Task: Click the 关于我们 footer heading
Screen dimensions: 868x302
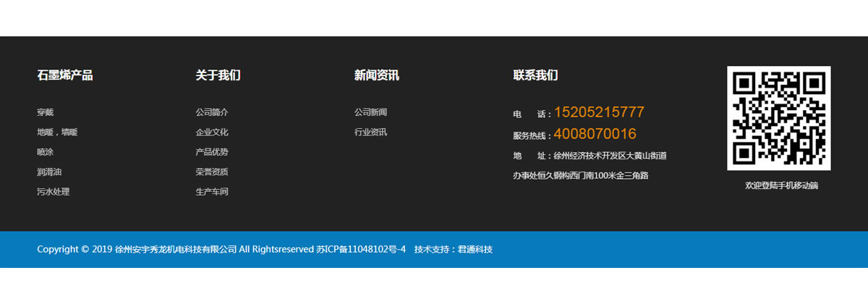Action: 218,75
